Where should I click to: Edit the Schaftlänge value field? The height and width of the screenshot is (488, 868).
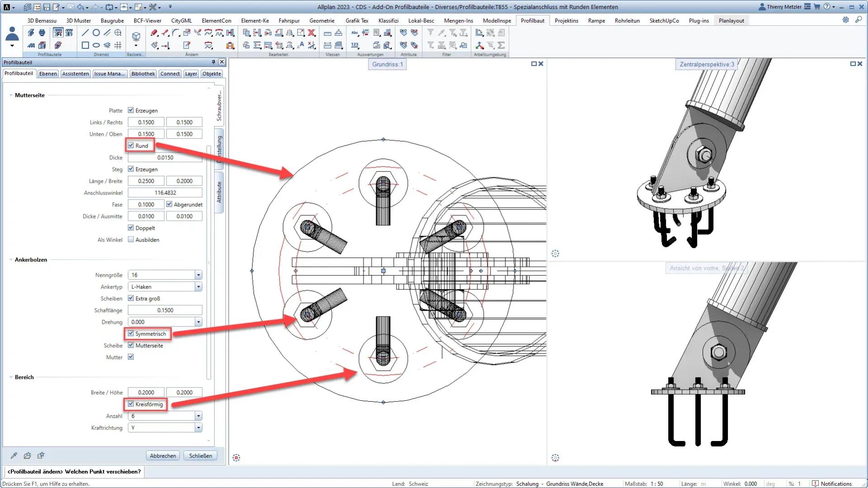click(x=165, y=310)
